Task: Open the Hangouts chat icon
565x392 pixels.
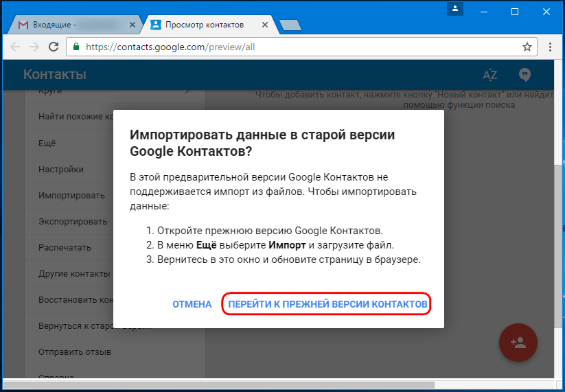Action: [524, 75]
